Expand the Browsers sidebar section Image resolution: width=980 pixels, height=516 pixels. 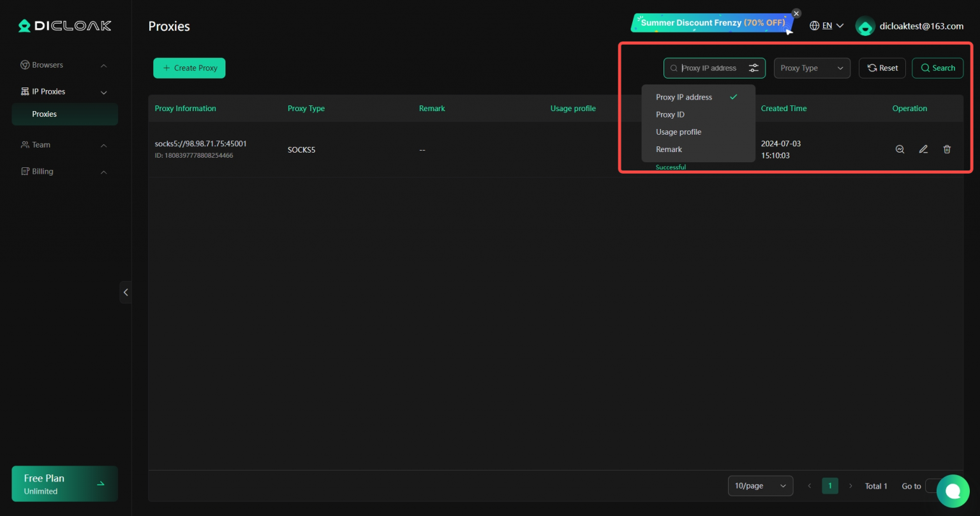click(x=64, y=64)
